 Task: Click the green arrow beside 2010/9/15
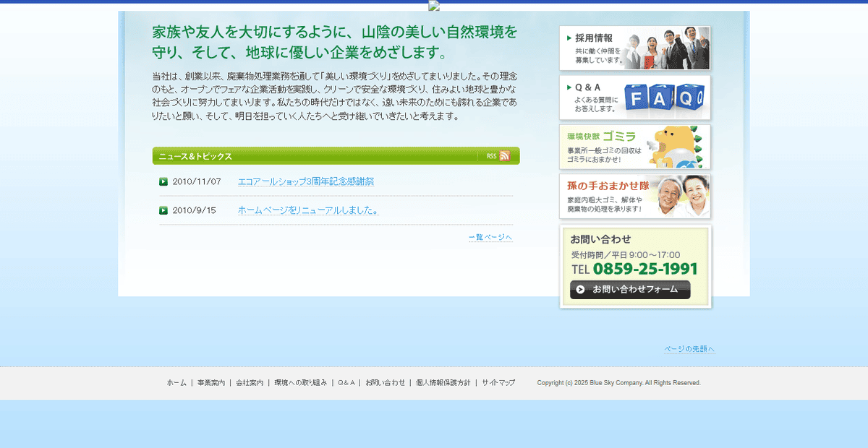pos(163,210)
